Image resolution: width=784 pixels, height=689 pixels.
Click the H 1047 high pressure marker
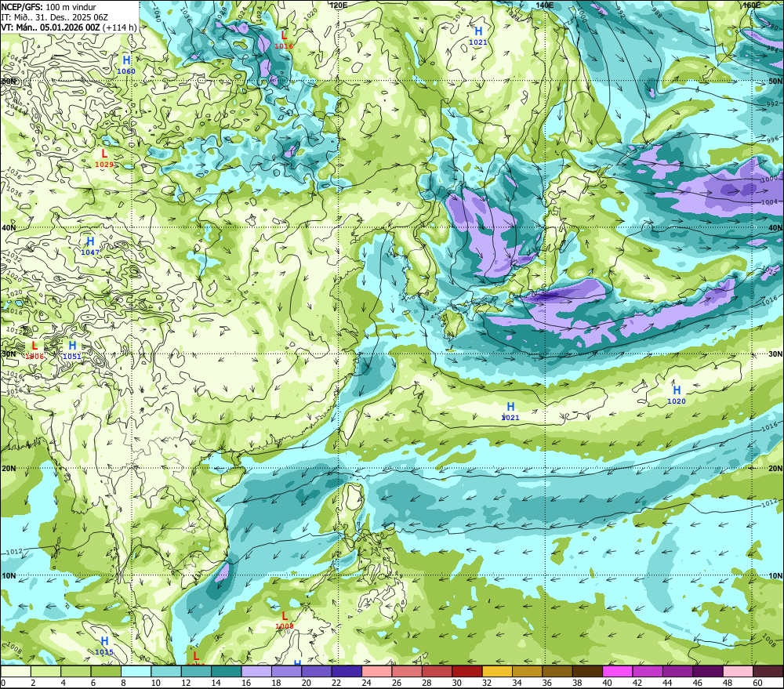[x=90, y=246]
